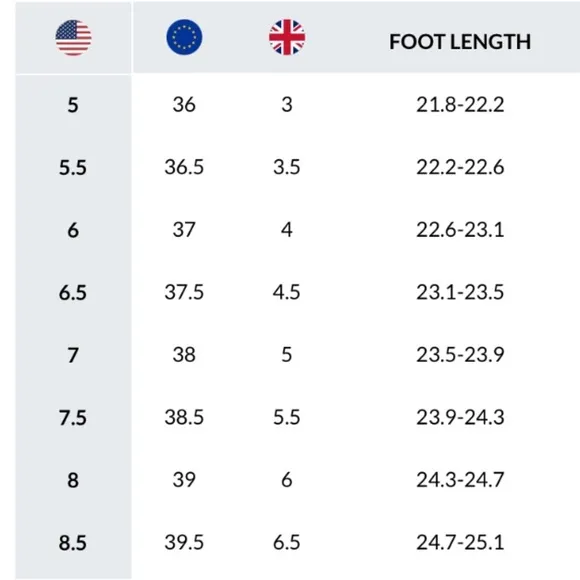Click EU size 37.5 cell

tap(184, 292)
